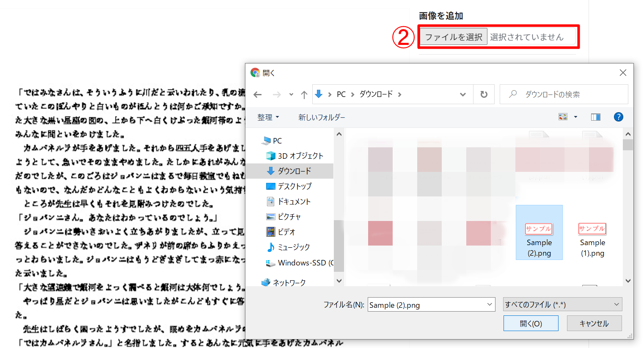Click PC in the breadcrumb path
The image size is (644, 348).
point(341,94)
